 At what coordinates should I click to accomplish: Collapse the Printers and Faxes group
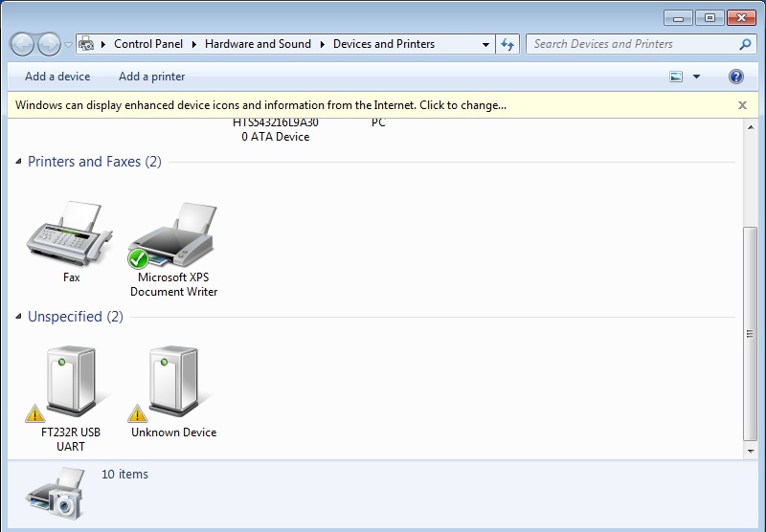(19, 162)
